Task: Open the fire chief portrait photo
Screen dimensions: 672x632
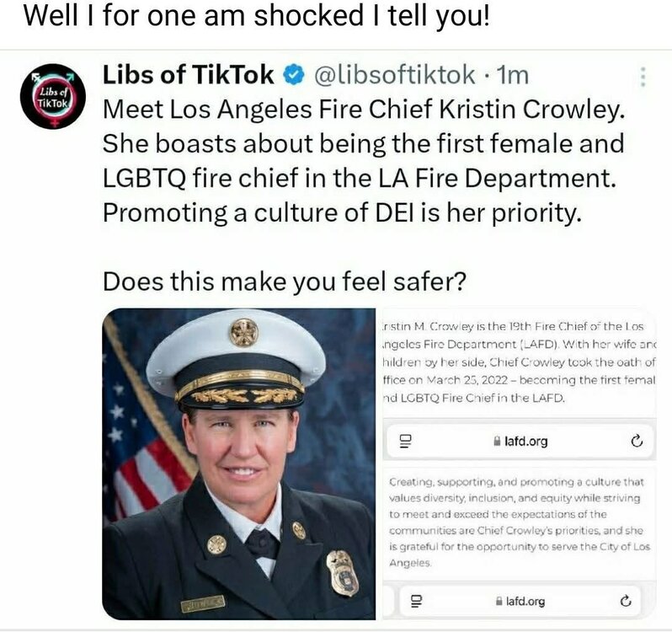Action: click(x=238, y=463)
